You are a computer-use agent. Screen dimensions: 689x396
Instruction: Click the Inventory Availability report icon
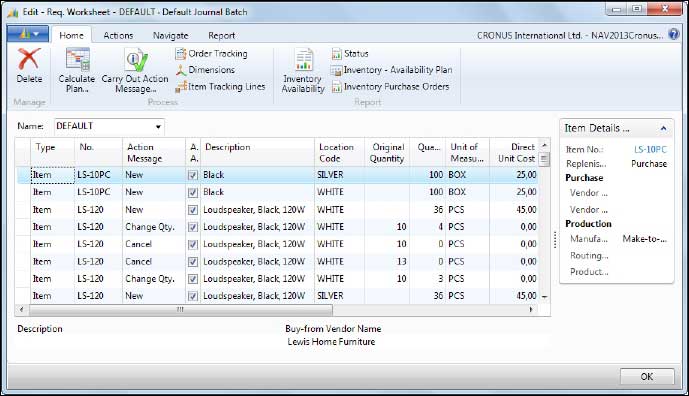[x=303, y=60]
